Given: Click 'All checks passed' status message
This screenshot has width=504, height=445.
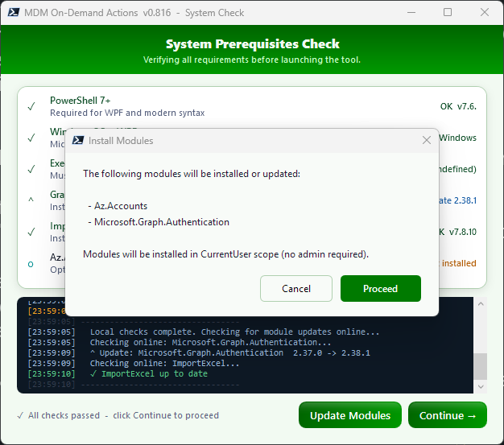Looking at the screenshot, I should [118, 415].
